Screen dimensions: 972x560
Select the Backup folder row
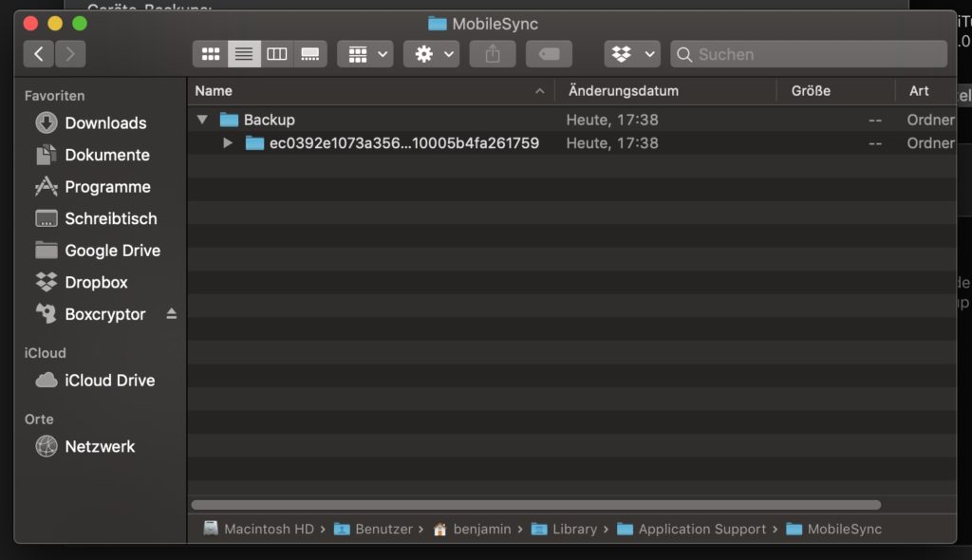tap(571, 119)
